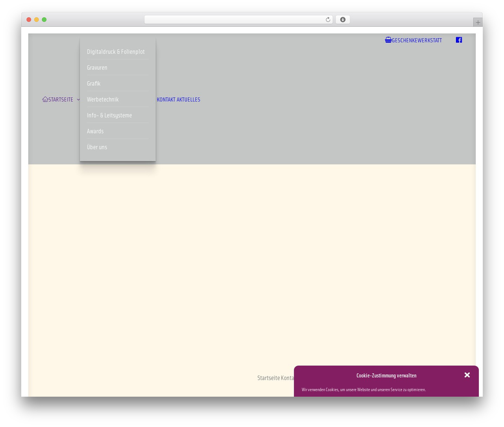Select Werbetechnik in the submenu
Screen dimensions: 504x427
103,99
